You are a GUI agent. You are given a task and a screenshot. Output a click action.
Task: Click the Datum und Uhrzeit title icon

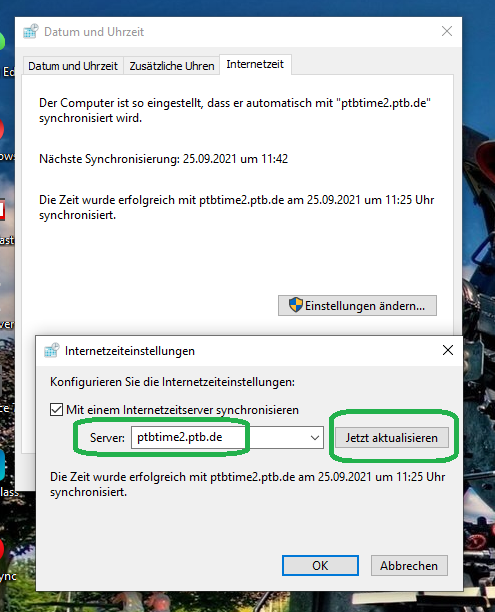pyautogui.click(x=31, y=32)
